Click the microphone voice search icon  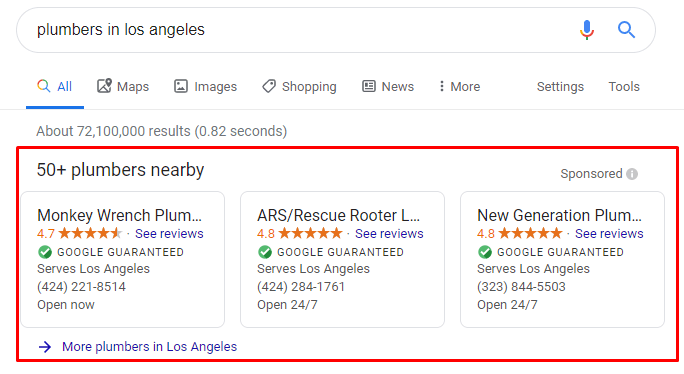[x=587, y=30]
